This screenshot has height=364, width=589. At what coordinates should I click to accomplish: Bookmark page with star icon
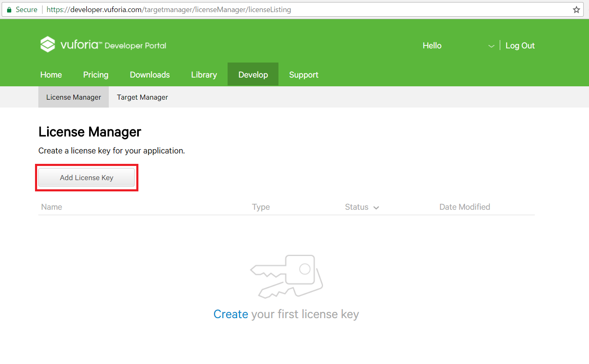[576, 10]
